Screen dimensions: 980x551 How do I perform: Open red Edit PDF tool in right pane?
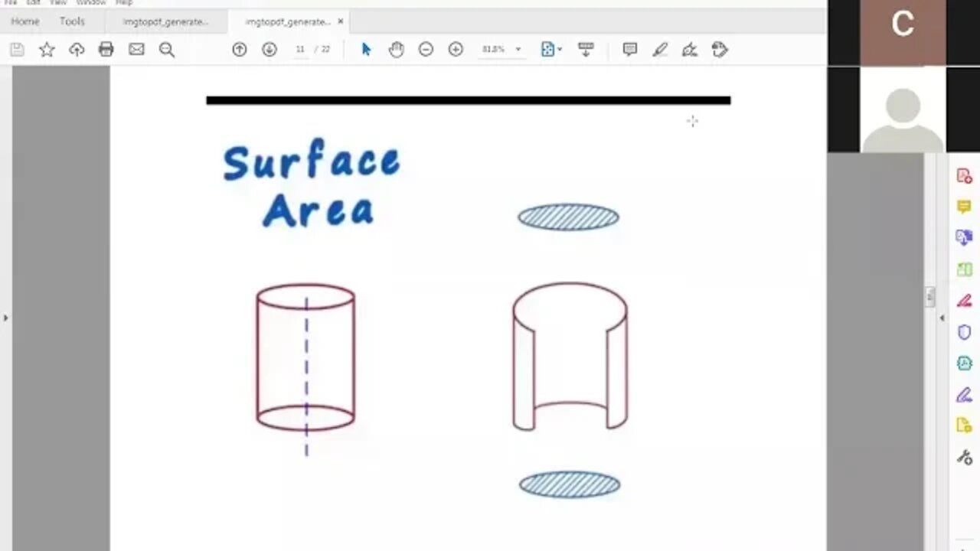tap(964, 301)
